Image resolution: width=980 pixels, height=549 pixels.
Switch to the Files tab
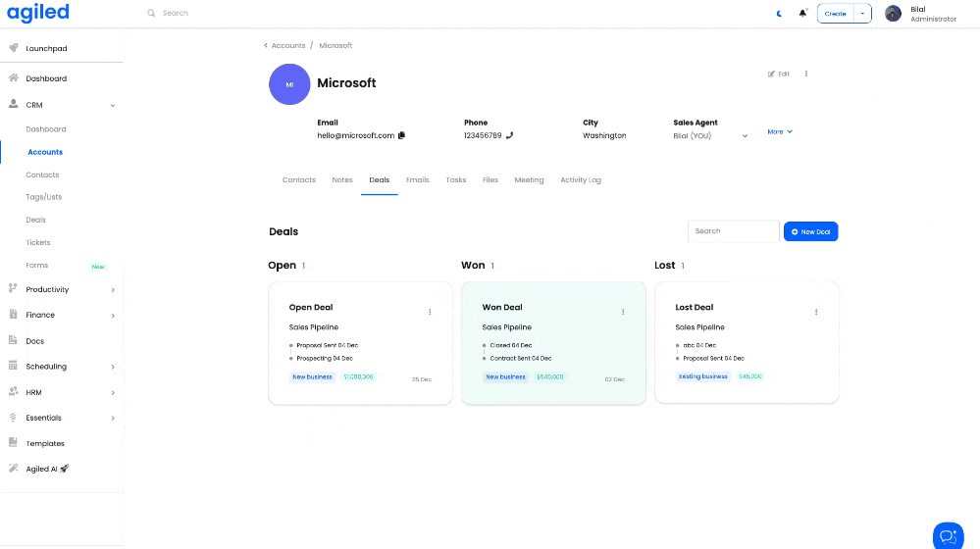pyautogui.click(x=490, y=179)
